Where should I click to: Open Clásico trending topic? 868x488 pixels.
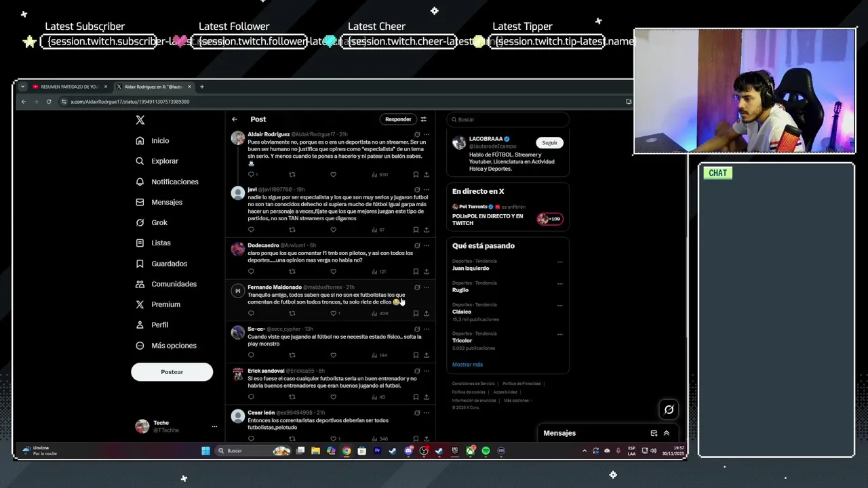462,312
